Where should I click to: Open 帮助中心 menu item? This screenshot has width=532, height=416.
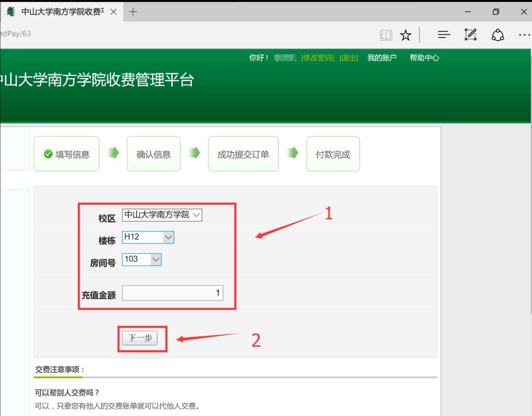[424, 58]
